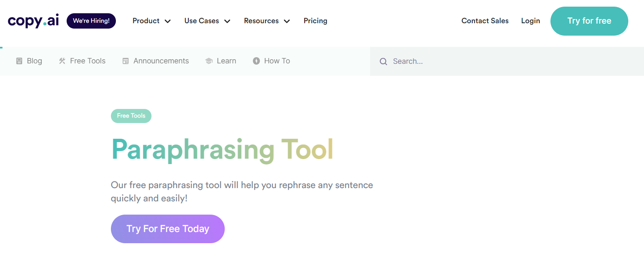Expand the Resources dropdown chevron
The image size is (644, 278).
287,21
